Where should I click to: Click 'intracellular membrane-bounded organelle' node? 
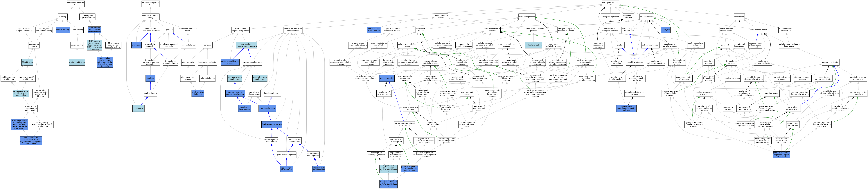(x=151, y=62)
